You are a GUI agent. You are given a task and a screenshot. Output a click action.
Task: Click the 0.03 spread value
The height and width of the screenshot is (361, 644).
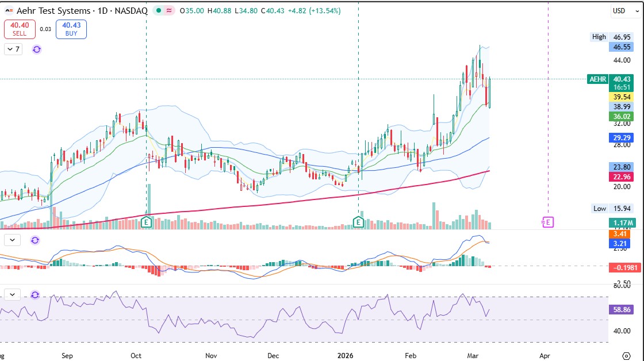click(45, 29)
